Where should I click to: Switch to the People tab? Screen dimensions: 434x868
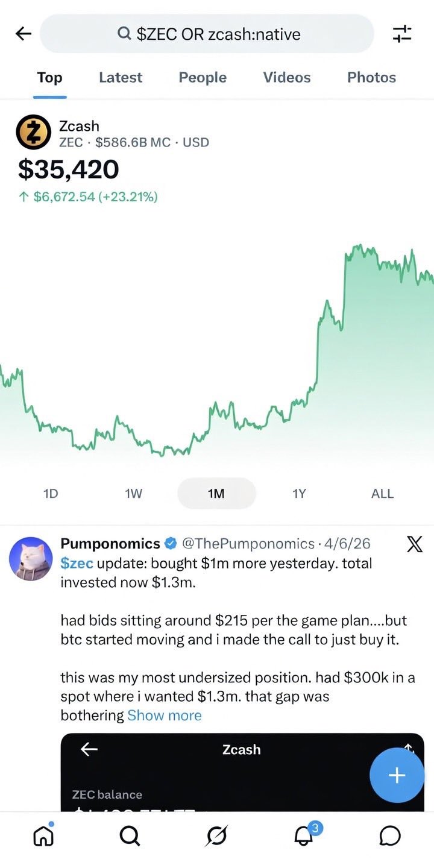[203, 78]
